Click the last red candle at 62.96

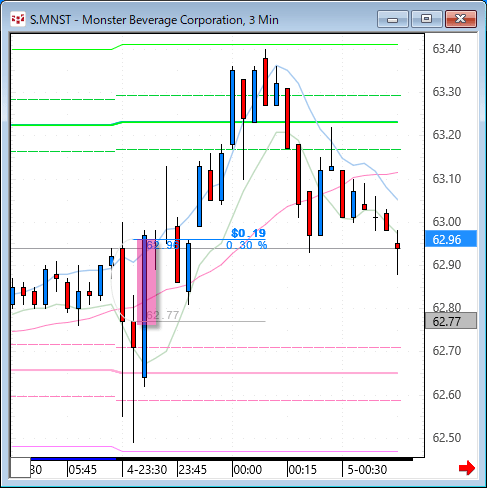tap(397, 246)
